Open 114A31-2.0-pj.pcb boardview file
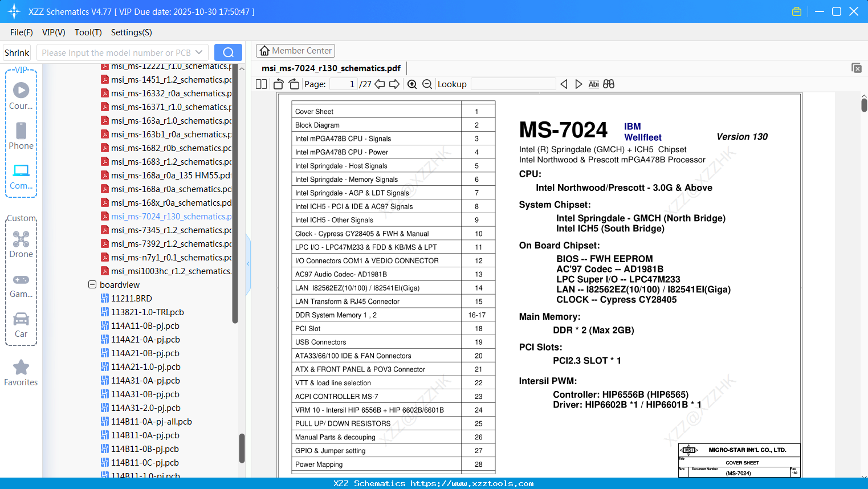This screenshot has width=868, height=489. (x=141, y=408)
